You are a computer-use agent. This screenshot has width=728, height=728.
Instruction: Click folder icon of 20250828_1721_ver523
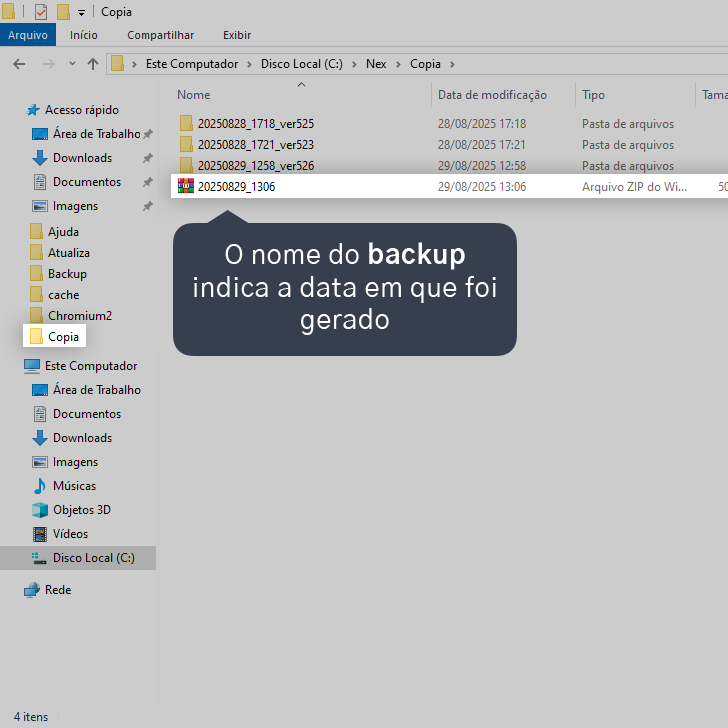(186, 144)
